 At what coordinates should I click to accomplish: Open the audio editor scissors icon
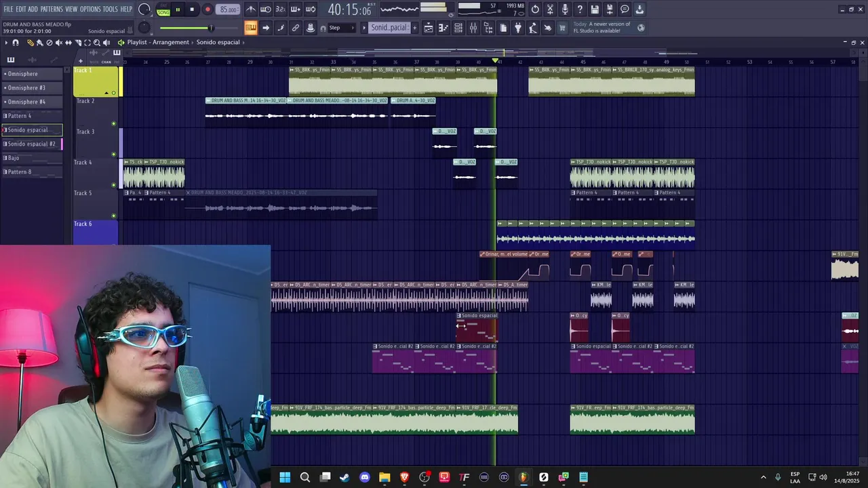[550, 9]
